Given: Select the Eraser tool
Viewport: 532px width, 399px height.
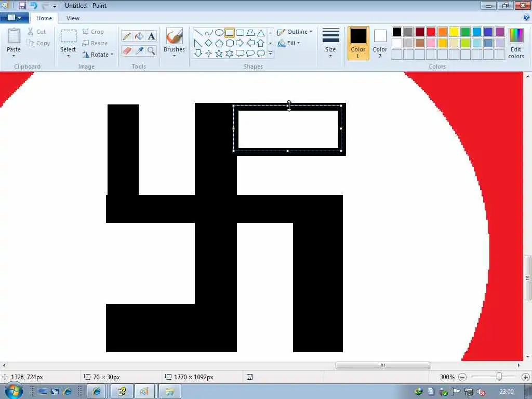Looking at the screenshot, I should pyautogui.click(x=127, y=51).
